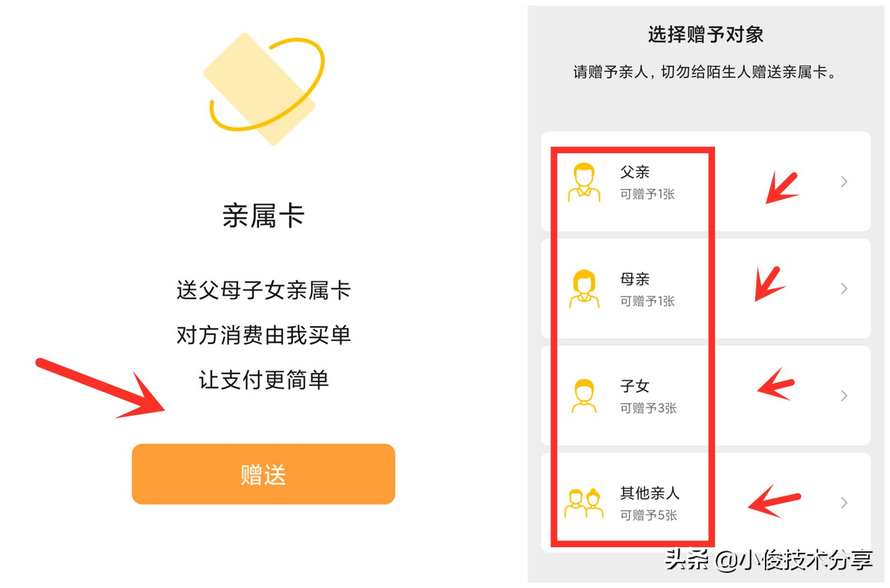Open the 父亲 row chevron
890x588 pixels.
844,182
